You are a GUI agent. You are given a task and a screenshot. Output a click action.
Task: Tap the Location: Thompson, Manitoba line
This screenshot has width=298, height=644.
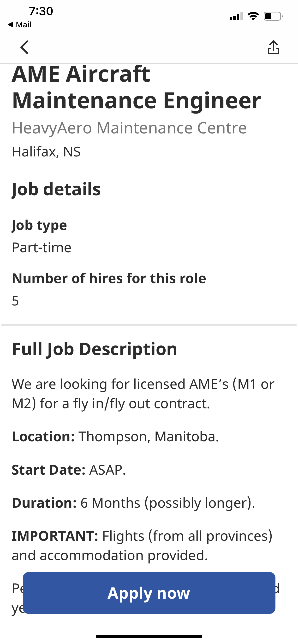click(115, 437)
